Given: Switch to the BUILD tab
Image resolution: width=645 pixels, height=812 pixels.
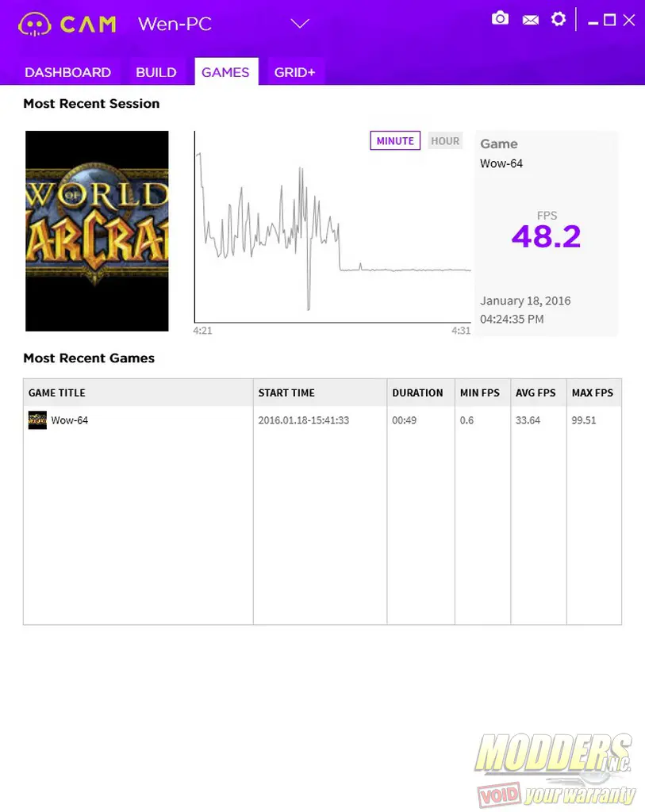Looking at the screenshot, I should tap(156, 72).
